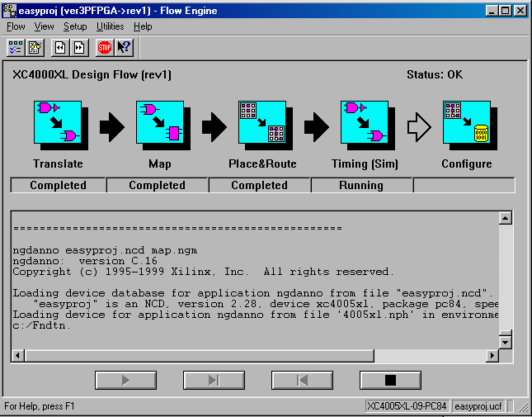Open the Setup menu

pos(75,26)
